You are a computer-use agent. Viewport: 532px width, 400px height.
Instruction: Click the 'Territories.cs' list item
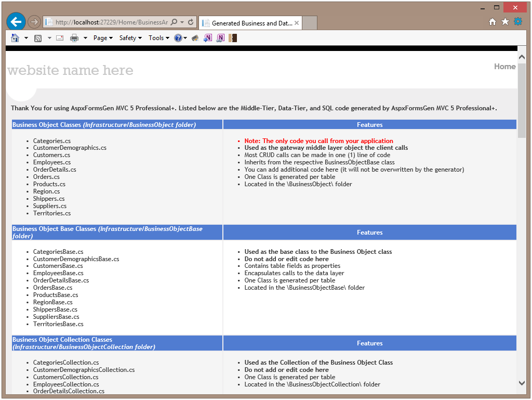click(52, 213)
